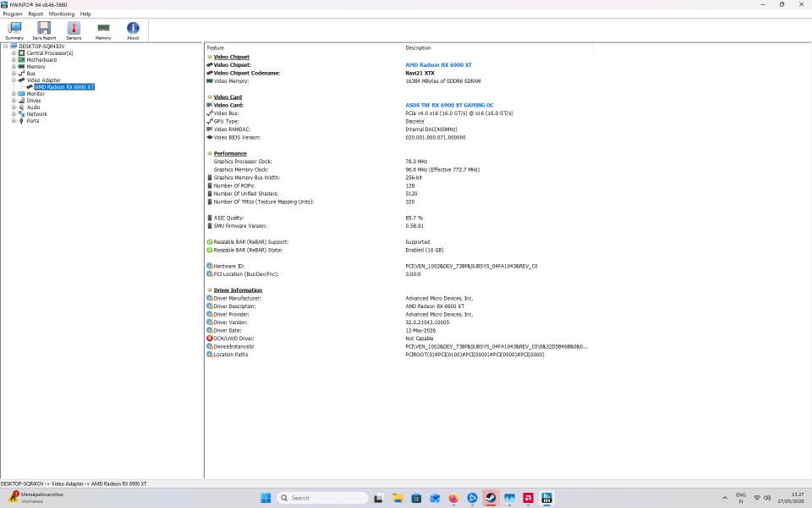Expand the Drives tree node
The width and height of the screenshot is (812, 508).
point(14,101)
